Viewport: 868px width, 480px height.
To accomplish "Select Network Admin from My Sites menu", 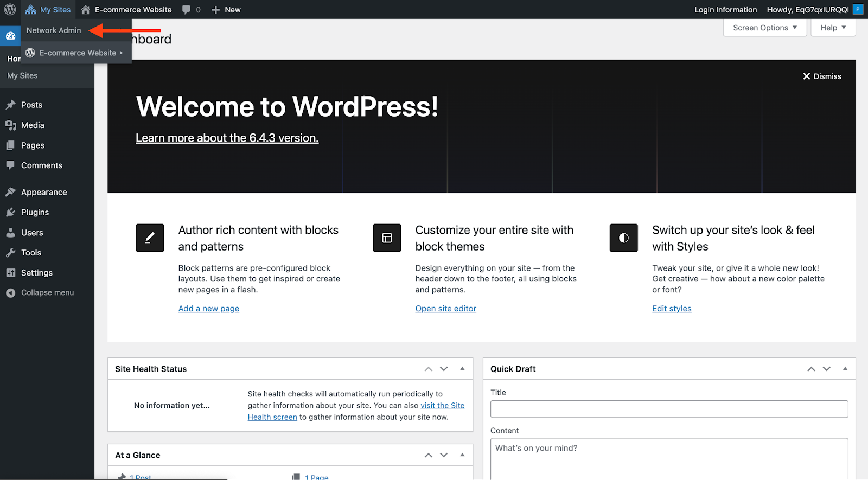I will [x=54, y=30].
